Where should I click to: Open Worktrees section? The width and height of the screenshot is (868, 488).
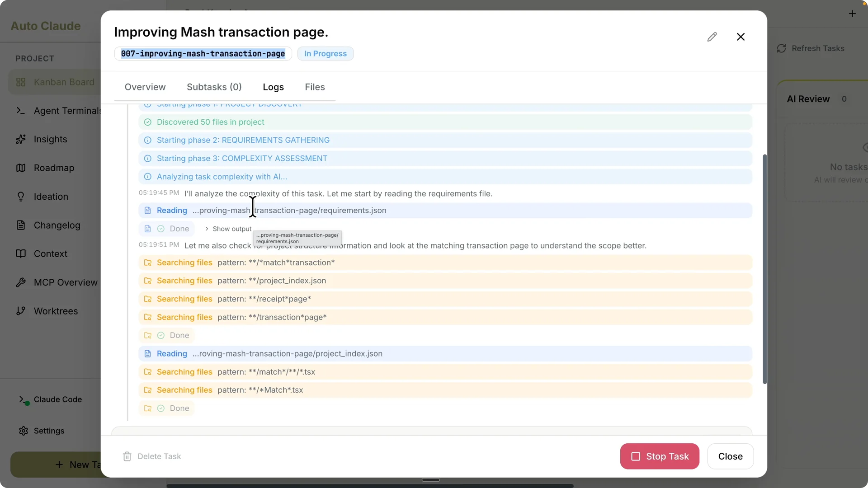click(56, 311)
